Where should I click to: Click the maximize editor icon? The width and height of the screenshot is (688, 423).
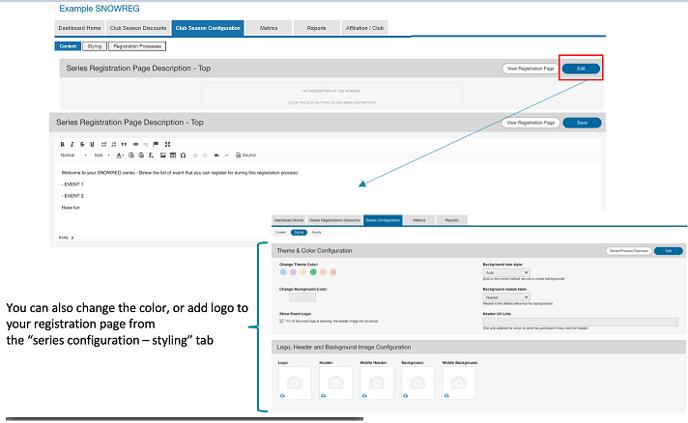point(167,144)
